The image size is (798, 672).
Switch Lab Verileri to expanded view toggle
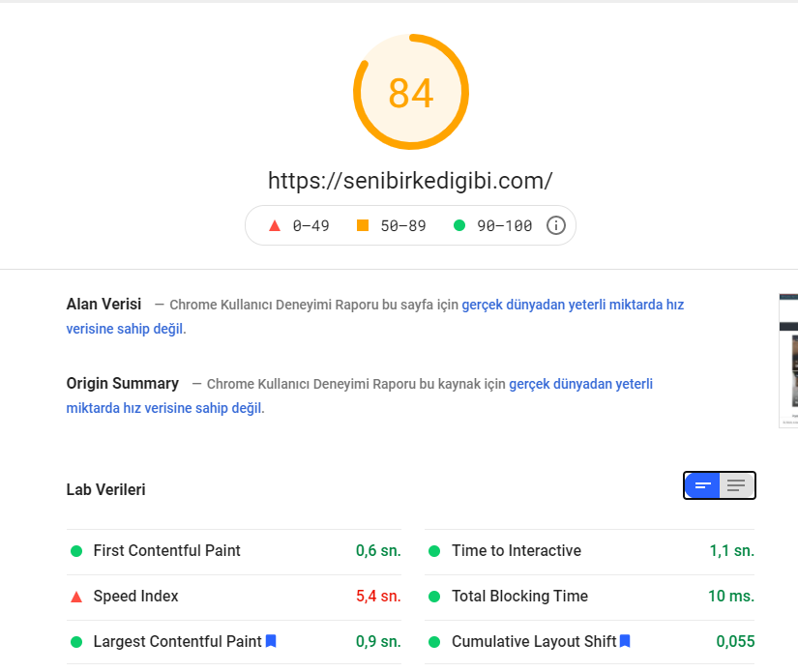pos(736,485)
